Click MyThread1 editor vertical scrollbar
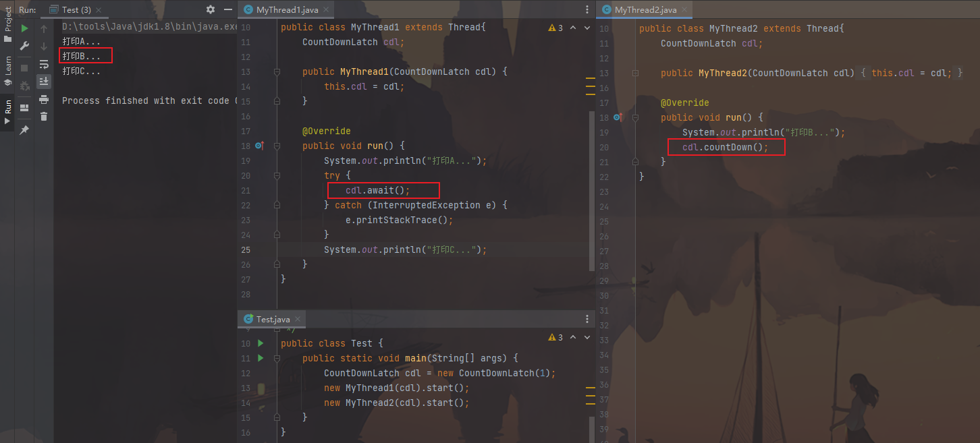The height and width of the screenshot is (443, 980). coord(592,169)
